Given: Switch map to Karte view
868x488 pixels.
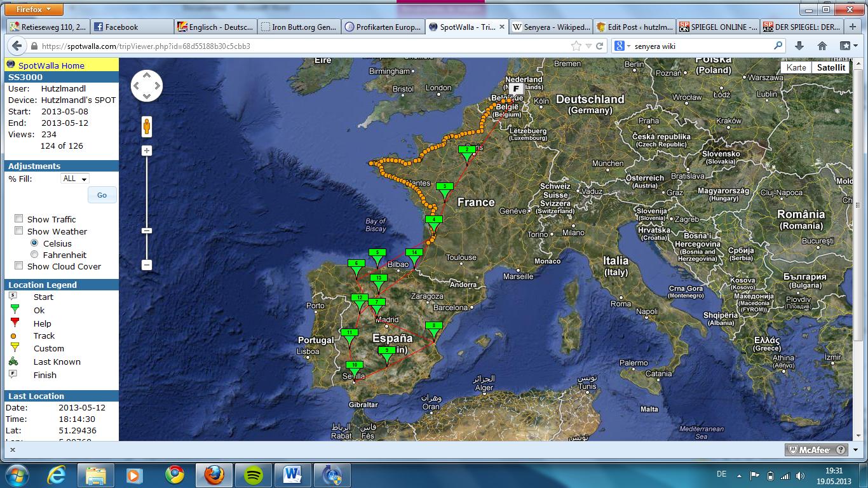Looking at the screenshot, I should pos(796,67).
